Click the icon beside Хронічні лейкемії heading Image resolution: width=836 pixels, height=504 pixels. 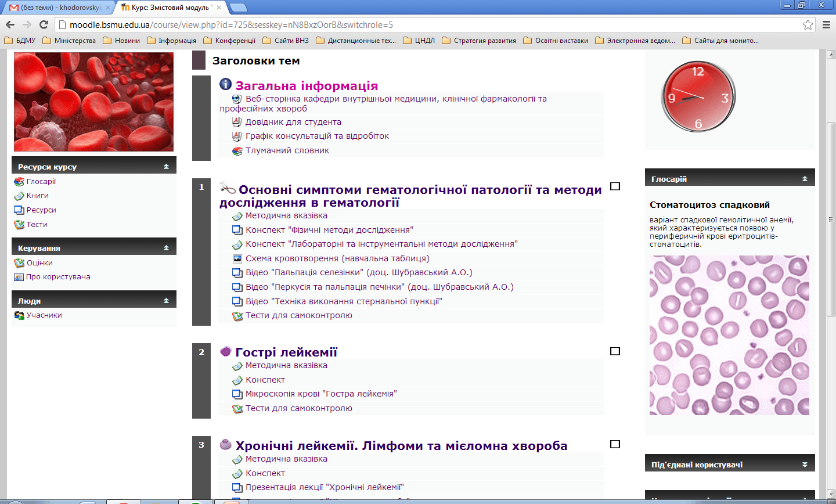[x=226, y=445]
